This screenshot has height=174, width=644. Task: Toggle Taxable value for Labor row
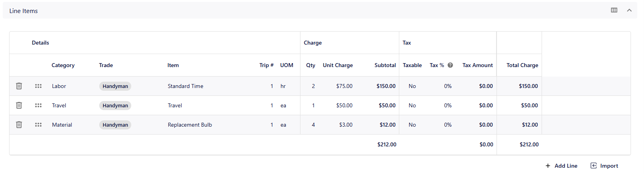coord(412,86)
